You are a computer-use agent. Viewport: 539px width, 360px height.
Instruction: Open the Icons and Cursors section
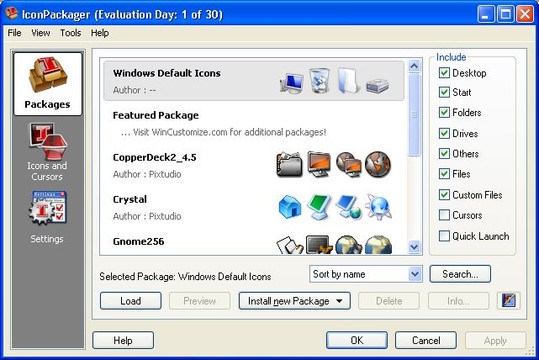pyautogui.click(x=47, y=152)
